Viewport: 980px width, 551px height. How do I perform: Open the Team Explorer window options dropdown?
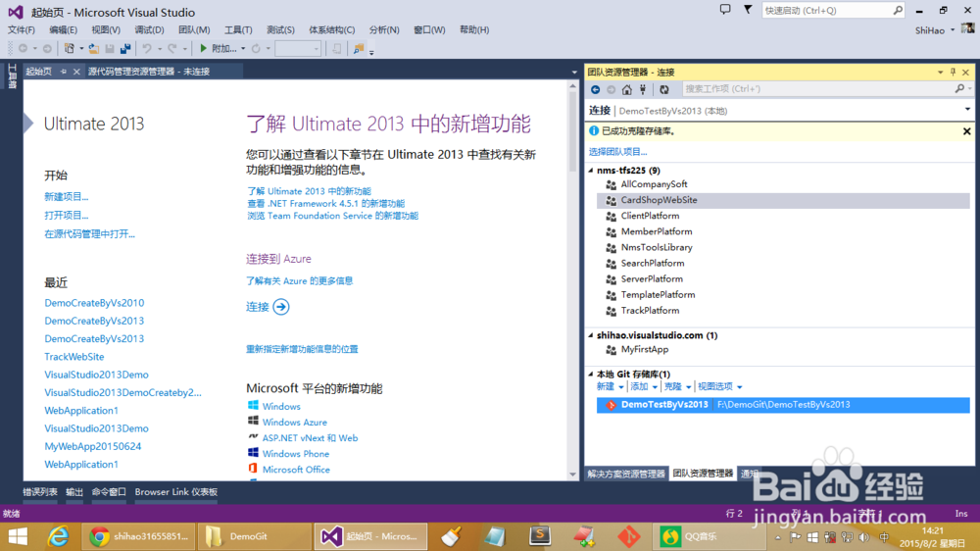(x=940, y=72)
